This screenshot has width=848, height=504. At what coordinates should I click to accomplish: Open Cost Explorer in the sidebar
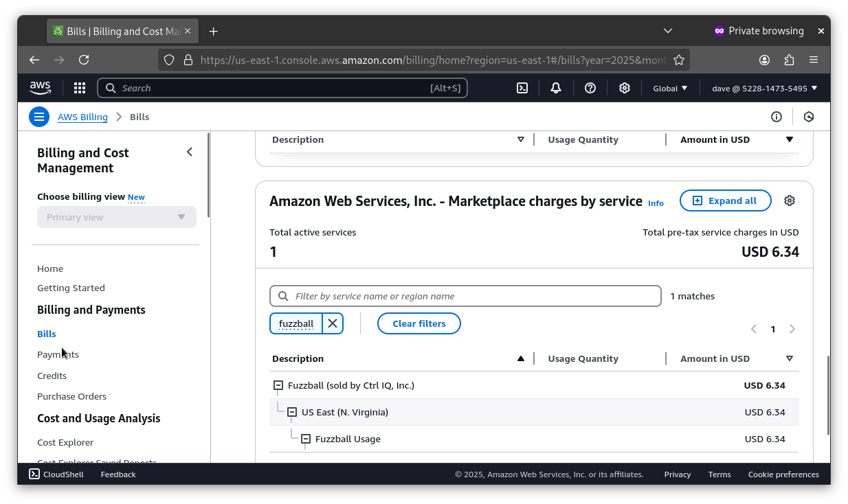[x=65, y=442]
